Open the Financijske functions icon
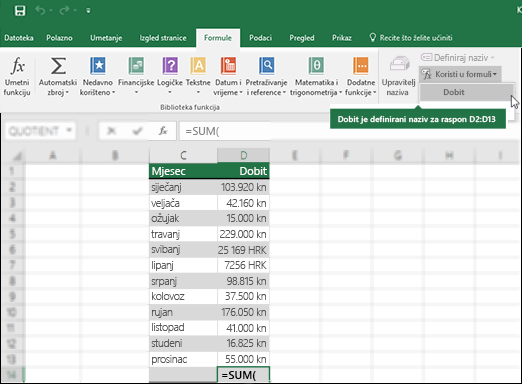522x384 pixels. pyautogui.click(x=136, y=65)
